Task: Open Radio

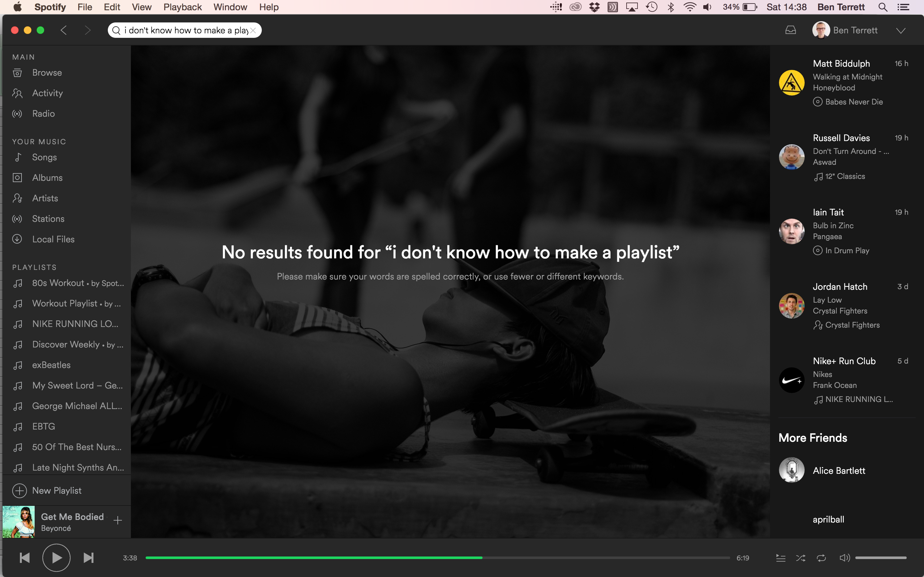Action: coord(43,113)
